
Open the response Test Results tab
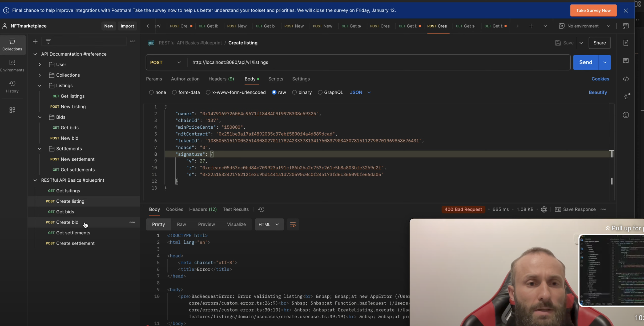pyautogui.click(x=236, y=209)
